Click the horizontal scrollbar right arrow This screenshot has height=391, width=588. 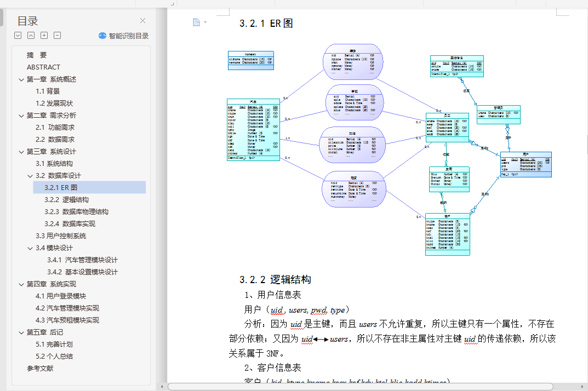583,387
